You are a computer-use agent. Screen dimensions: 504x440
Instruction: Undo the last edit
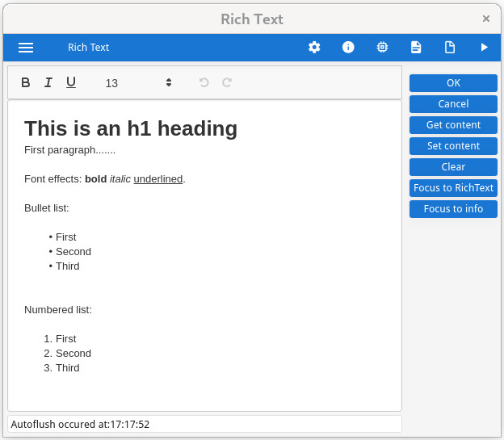point(204,82)
